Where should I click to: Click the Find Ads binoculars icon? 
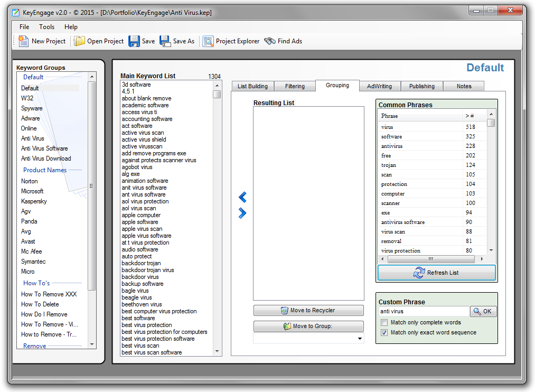[x=270, y=41]
